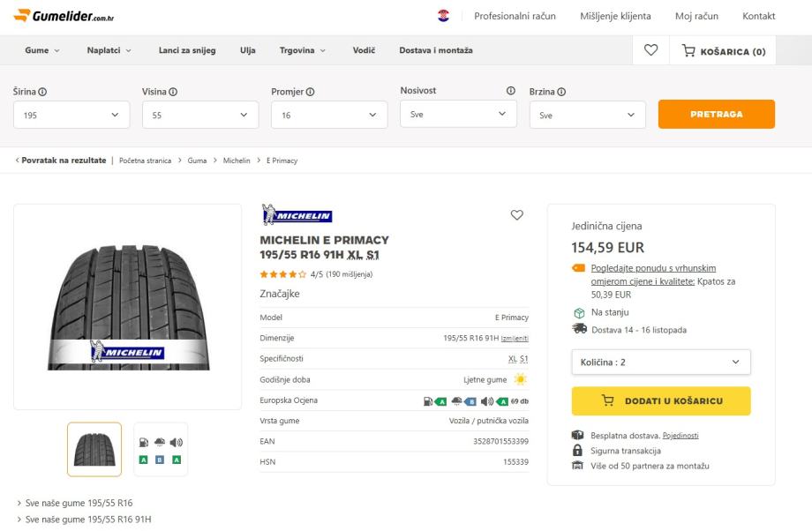Click the info icon beside Brzina
This screenshot has width=812, height=531.
[x=561, y=92]
